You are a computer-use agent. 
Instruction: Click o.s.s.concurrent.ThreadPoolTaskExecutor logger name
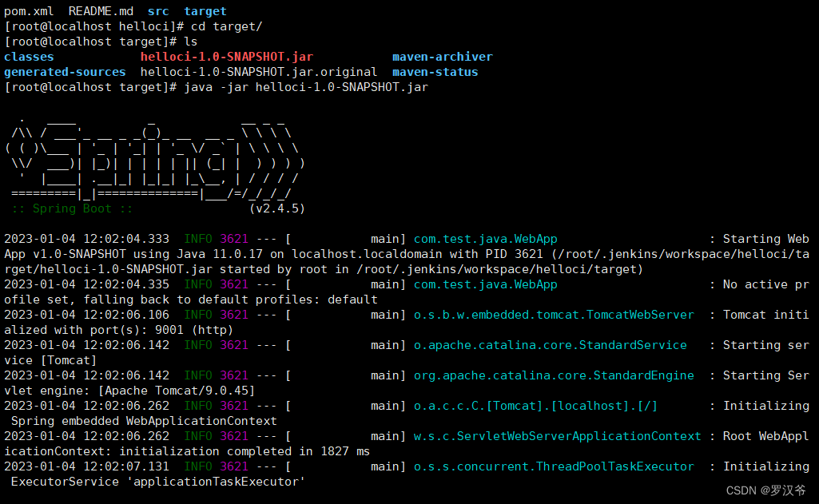click(554, 466)
